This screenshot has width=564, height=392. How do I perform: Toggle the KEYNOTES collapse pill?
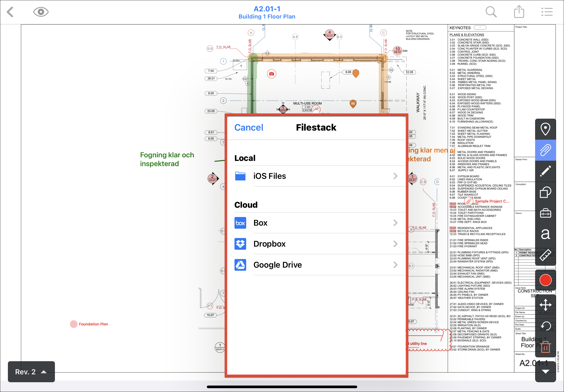[x=480, y=27]
